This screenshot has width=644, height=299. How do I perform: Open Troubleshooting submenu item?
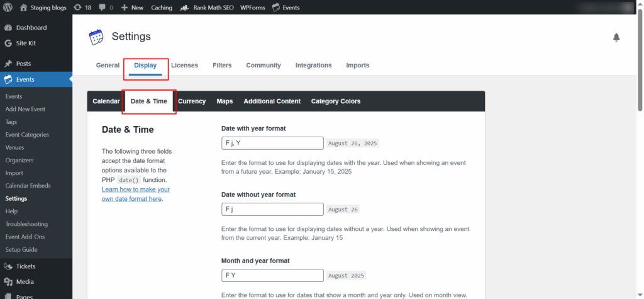coord(26,223)
